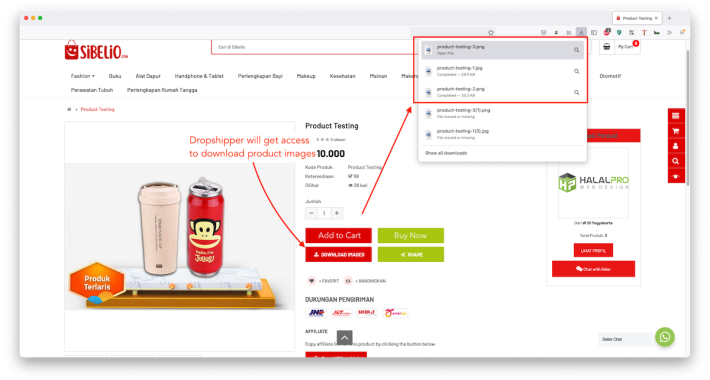
Task: Add product to Favorit heart icon
Action: coord(312,281)
